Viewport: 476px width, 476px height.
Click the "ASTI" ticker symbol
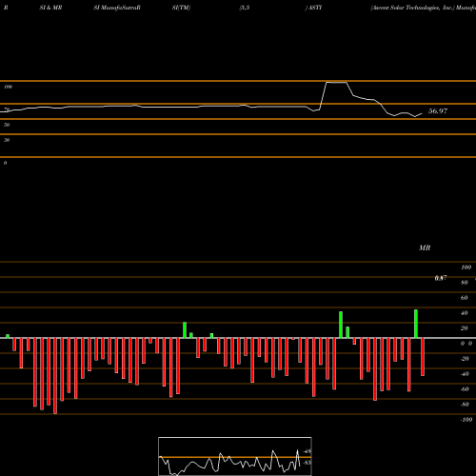click(x=315, y=8)
